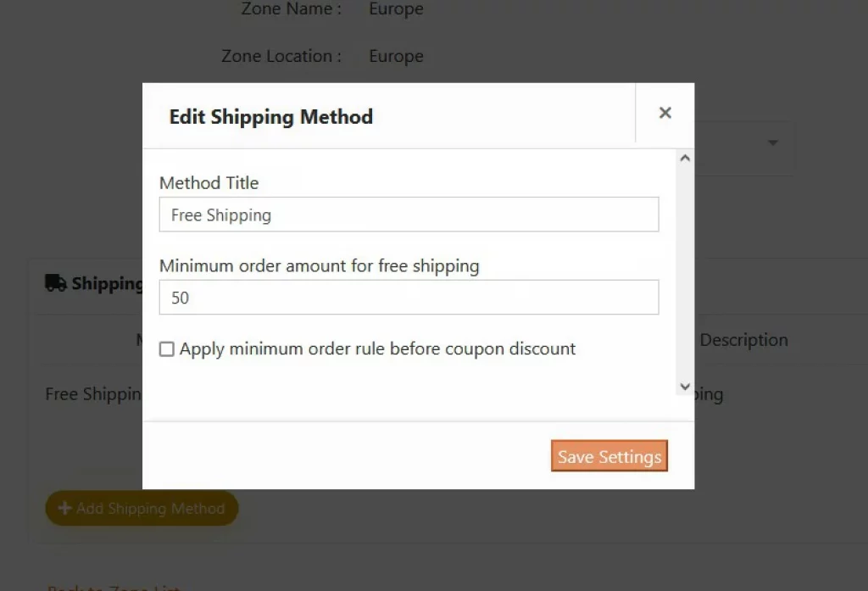Open the Back to Zone List link
This screenshot has height=591, width=868.
pyautogui.click(x=114, y=587)
